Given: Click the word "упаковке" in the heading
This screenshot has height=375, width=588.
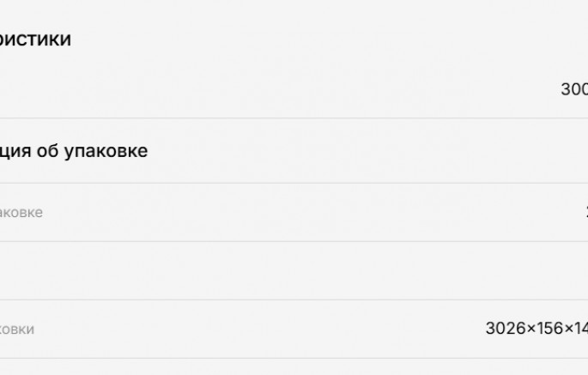Looking at the screenshot, I should [x=106, y=152].
